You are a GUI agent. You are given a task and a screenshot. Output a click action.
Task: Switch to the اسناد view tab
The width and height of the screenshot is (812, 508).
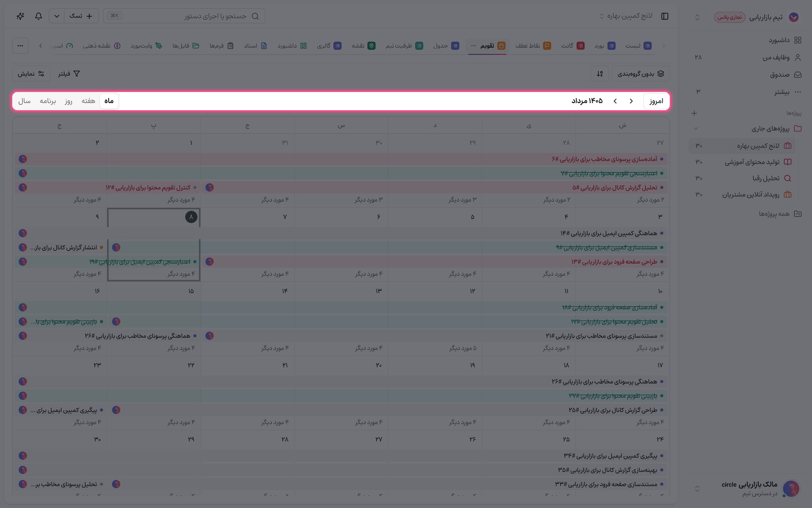[x=255, y=46]
